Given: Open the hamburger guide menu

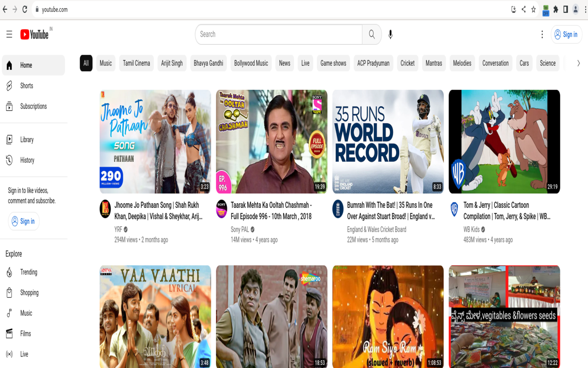Looking at the screenshot, I should pyautogui.click(x=9, y=34).
